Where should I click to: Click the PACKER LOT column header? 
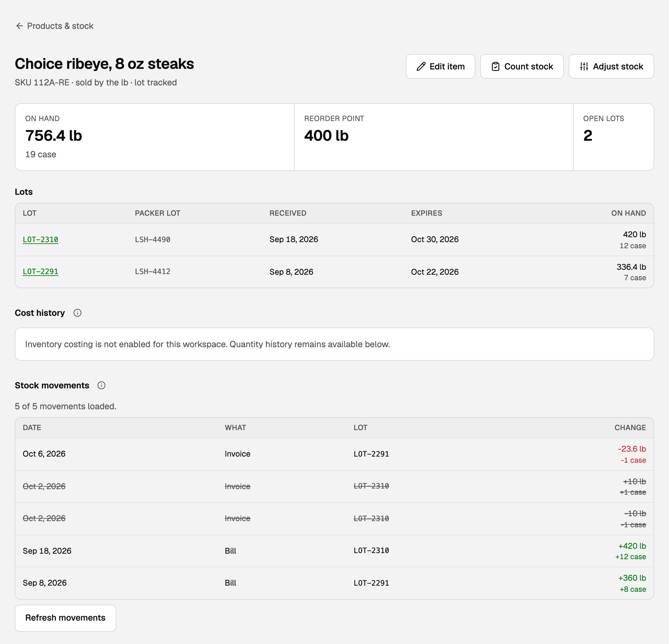157,213
